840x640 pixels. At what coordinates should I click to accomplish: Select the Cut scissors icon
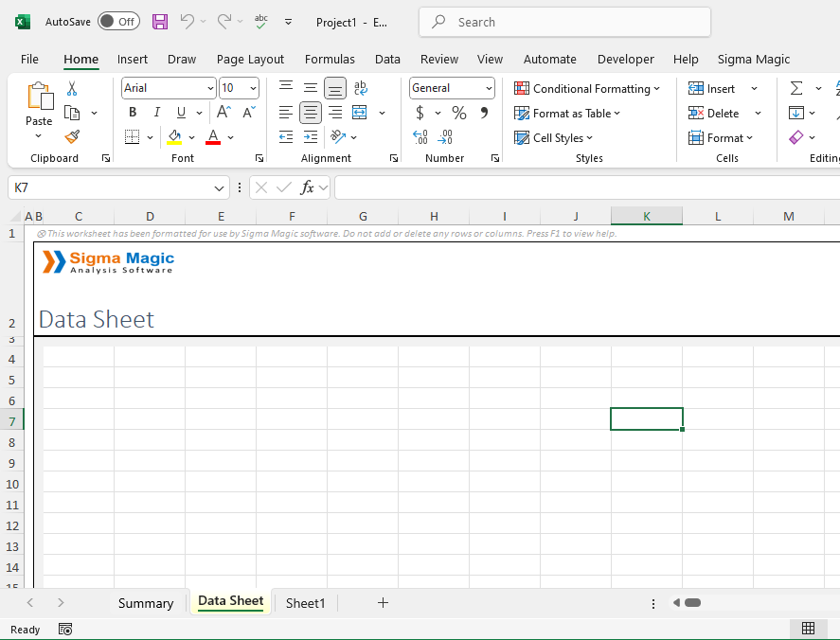pos(72,89)
